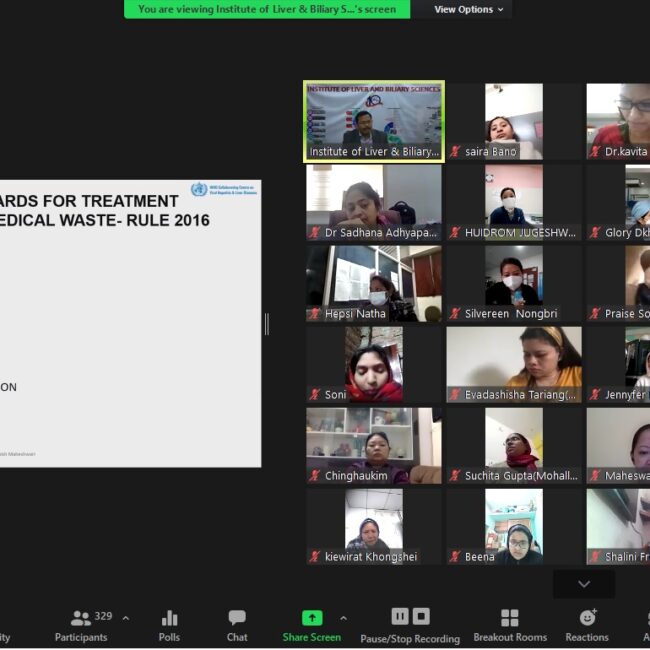Expand Participants options caret
Viewport: 650px width, 650px height.
coord(125,618)
